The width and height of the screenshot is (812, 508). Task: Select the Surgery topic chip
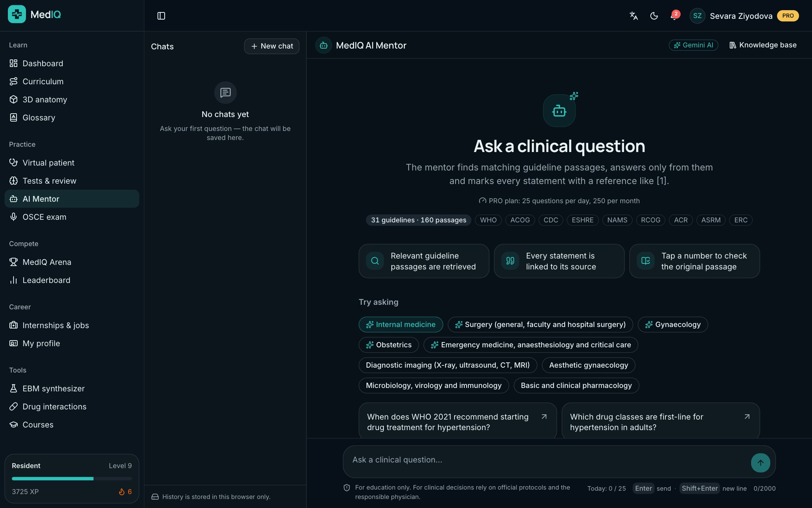[540, 324]
